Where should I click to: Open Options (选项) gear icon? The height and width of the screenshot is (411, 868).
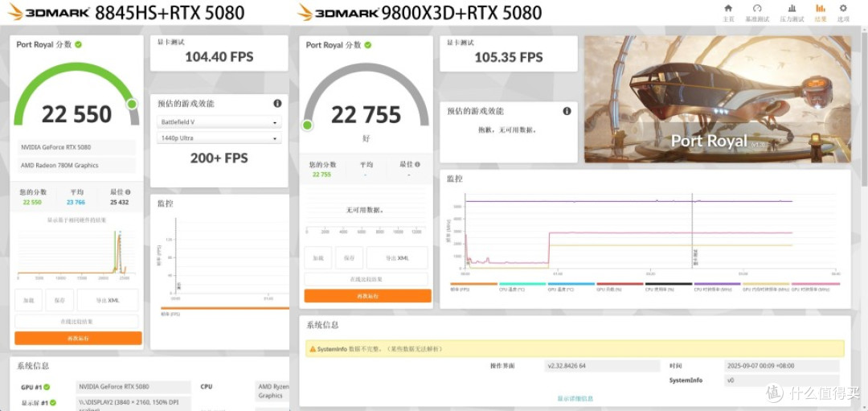coord(843,8)
